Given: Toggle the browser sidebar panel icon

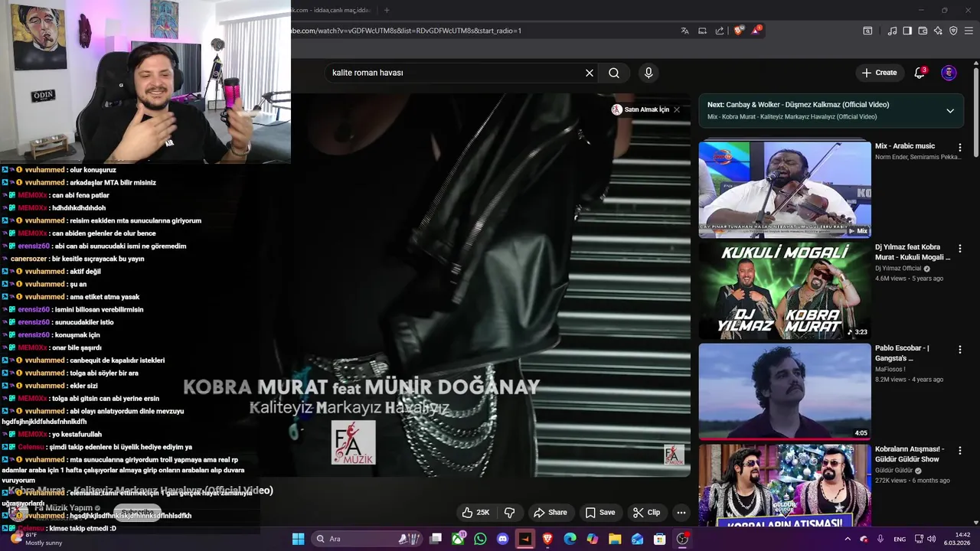Looking at the screenshot, I should coord(907,31).
